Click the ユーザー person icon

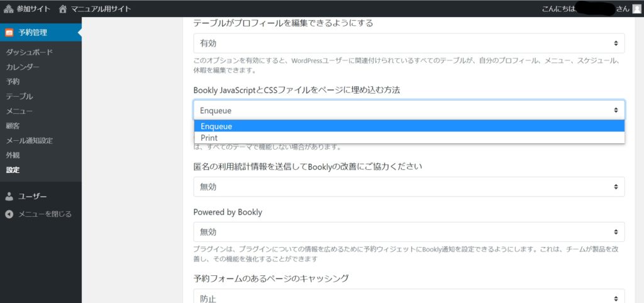tap(9, 196)
